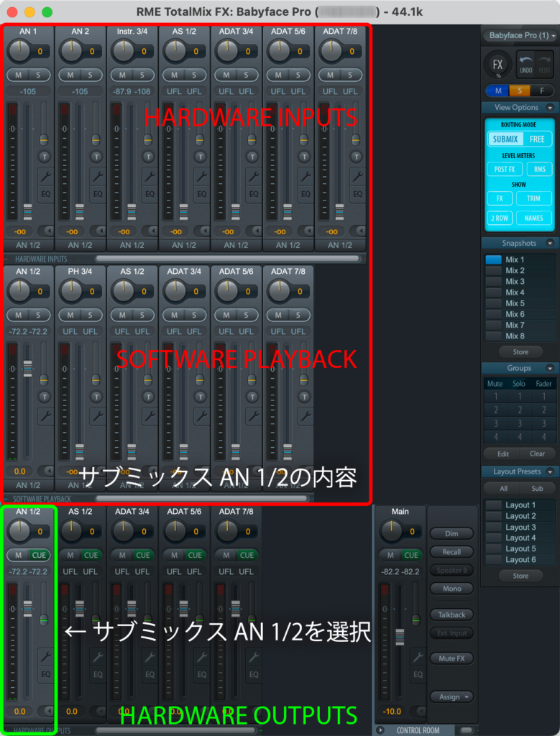
Task: Collapse the Groups section arrow
Action: tap(550, 369)
